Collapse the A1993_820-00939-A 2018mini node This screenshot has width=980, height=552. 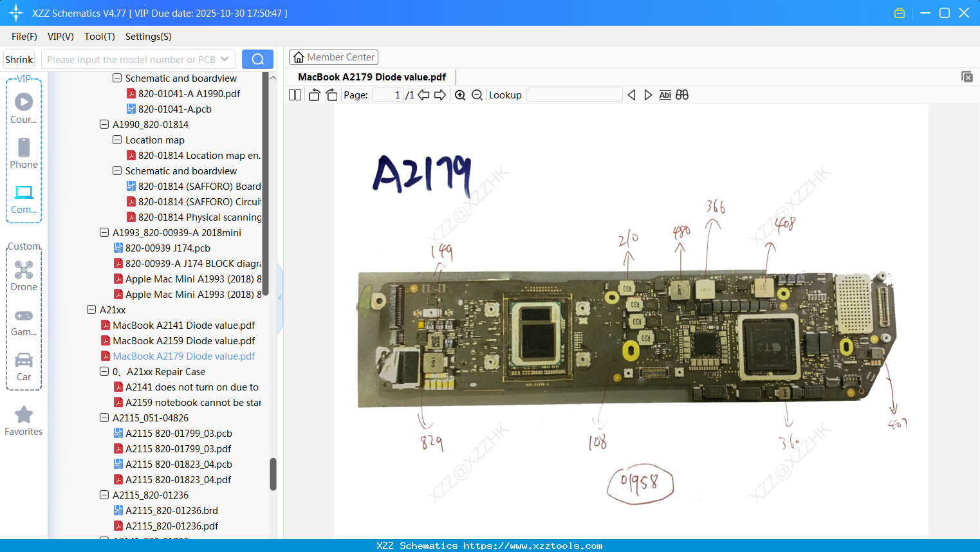pyautogui.click(x=104, y=232)
